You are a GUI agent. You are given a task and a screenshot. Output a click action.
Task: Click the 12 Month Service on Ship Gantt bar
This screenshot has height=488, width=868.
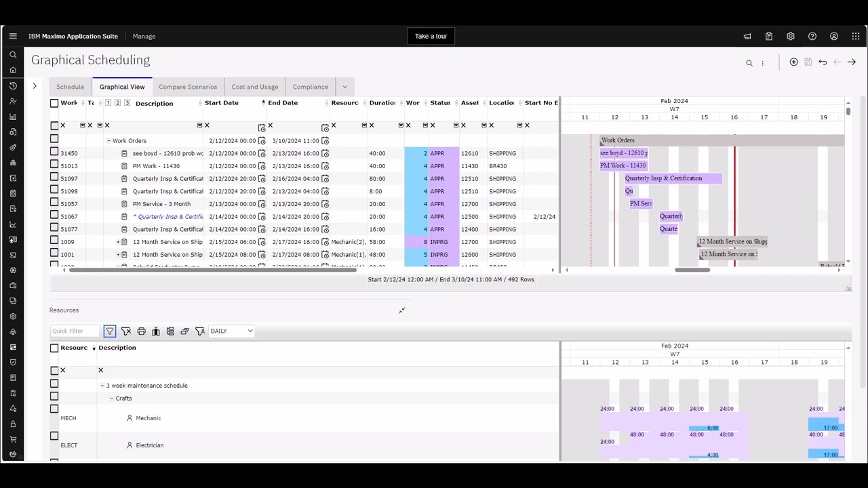(x=733, y=241)
